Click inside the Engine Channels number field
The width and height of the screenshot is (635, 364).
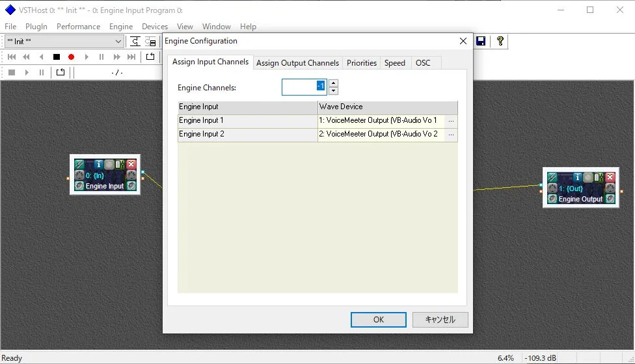tap(299, 87)
